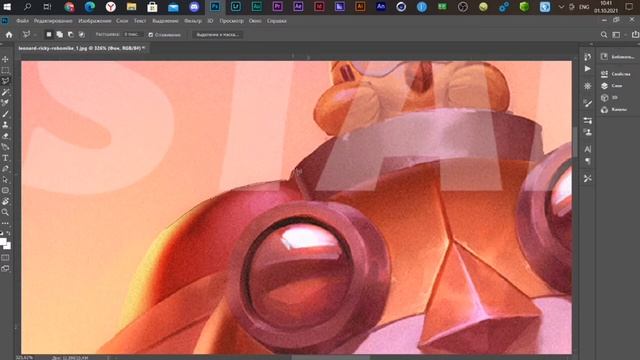Select the Clone Stamp tool
This screenshot has height=360, width=640.
(5, 125)
